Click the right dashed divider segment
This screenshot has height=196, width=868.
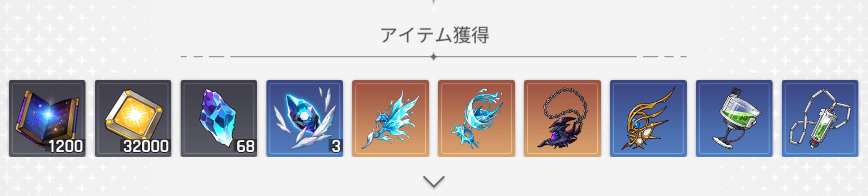[665, 57]
